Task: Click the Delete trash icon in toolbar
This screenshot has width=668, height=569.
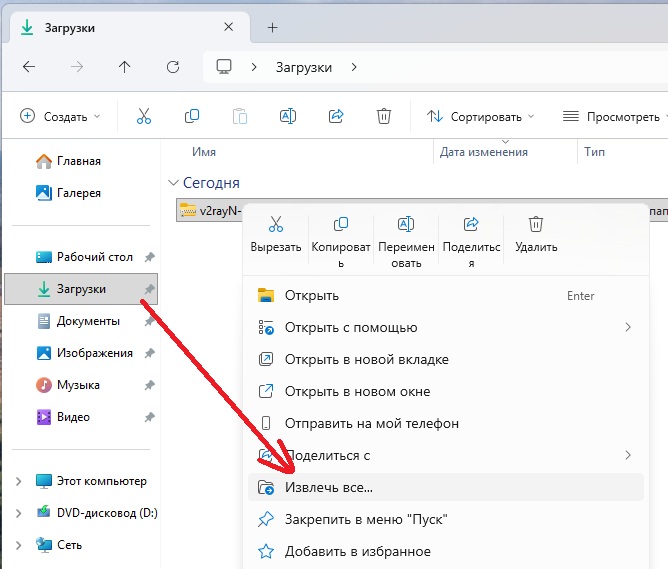Action: (x=384, y=117)
